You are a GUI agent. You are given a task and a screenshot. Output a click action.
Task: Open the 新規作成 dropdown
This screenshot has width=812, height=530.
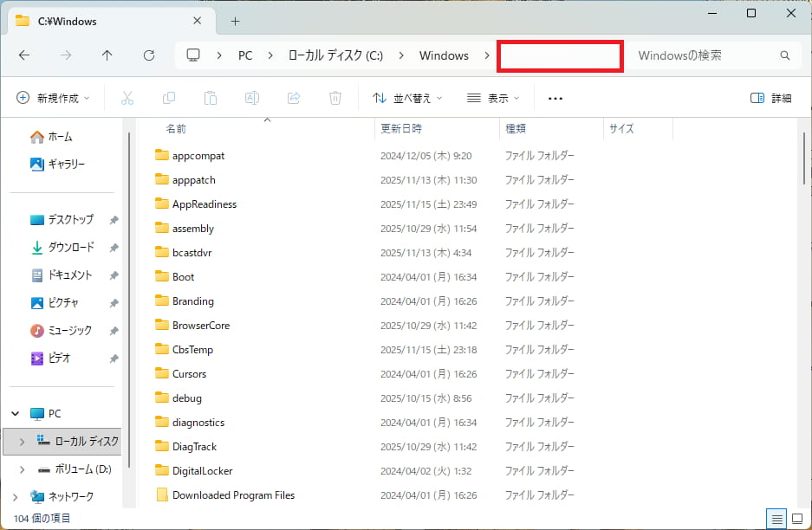coord(53,98)
